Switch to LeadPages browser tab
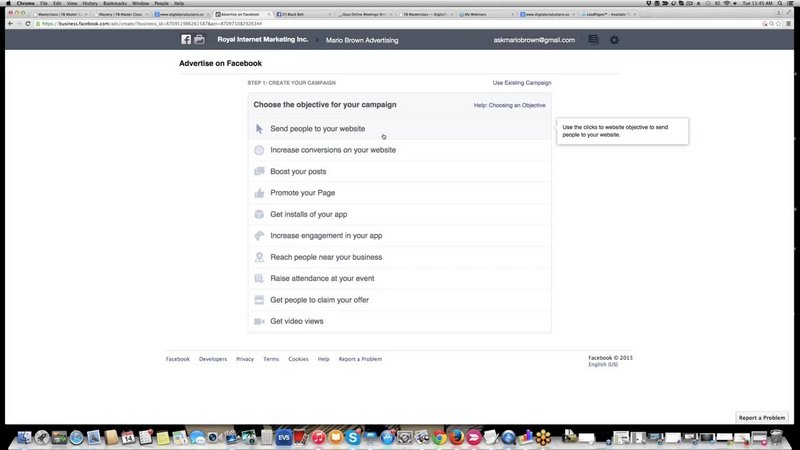 coord(607,14)
